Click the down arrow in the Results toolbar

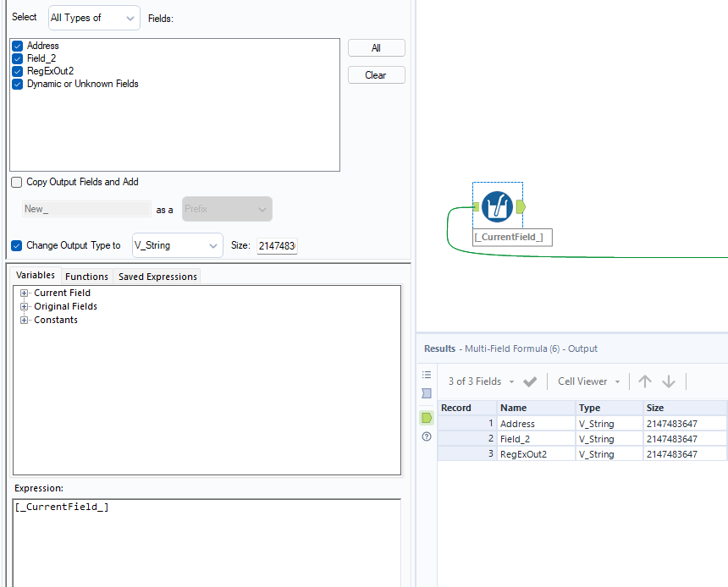[668, 381]
